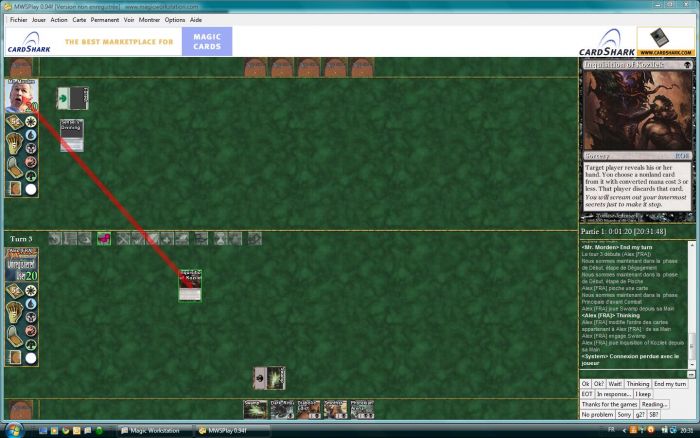Send the 'Thinking' quick message
700x438 pixels.
pos(638,384)
